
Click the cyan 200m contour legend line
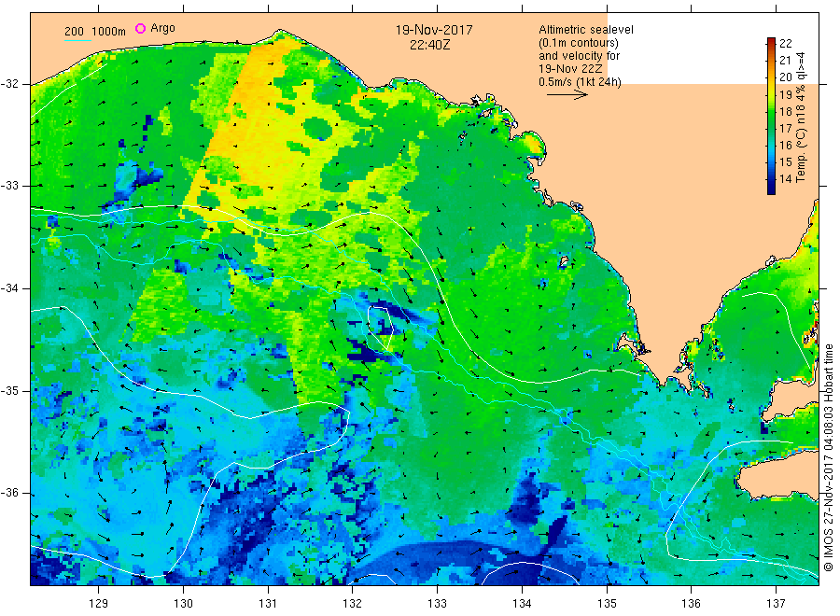[x=77, y=40]
